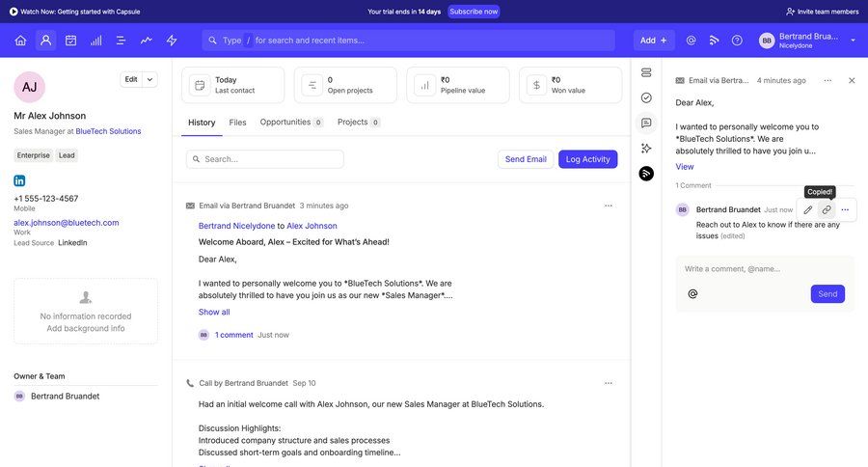Click the phone number +1 555-123-4567
Viewport: 868px width, 467px height.
[x=46, y=199]
